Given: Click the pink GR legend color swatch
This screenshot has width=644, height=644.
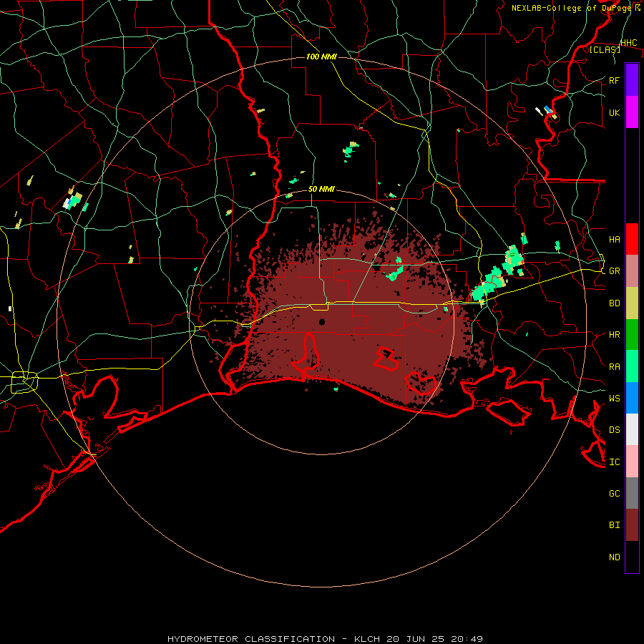Looking at the screenshot, I should pos(632,271).
